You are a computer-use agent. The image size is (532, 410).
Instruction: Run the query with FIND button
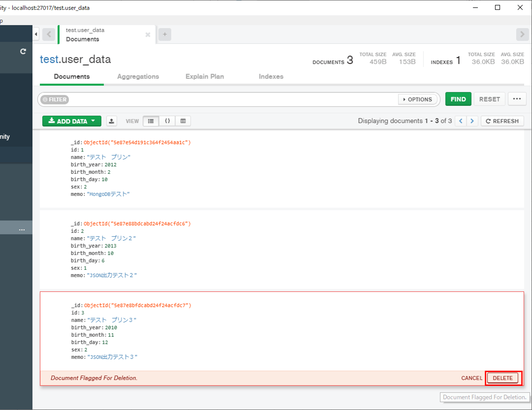tap(458, 99)
